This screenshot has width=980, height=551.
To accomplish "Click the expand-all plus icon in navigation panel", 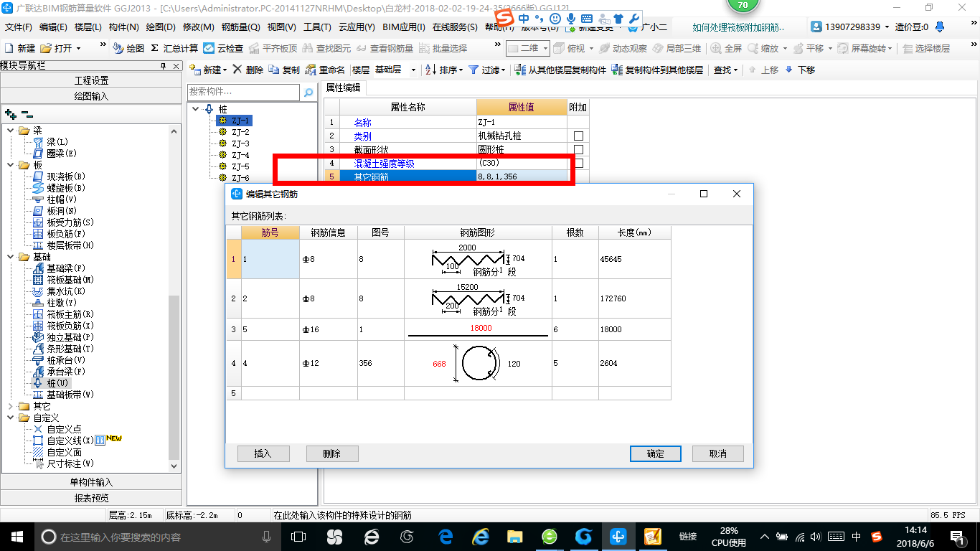I will [x=10, y=114].
